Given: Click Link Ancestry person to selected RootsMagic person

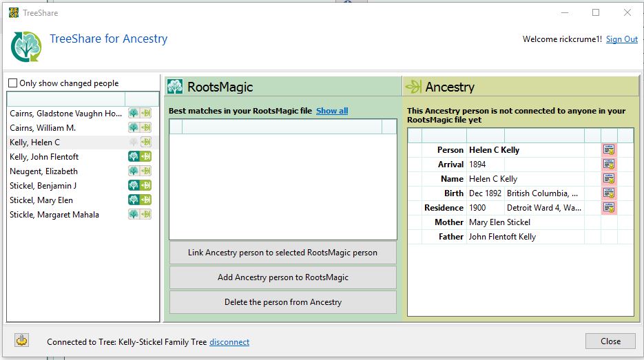Looking at the screenshot, I should 283,253.
